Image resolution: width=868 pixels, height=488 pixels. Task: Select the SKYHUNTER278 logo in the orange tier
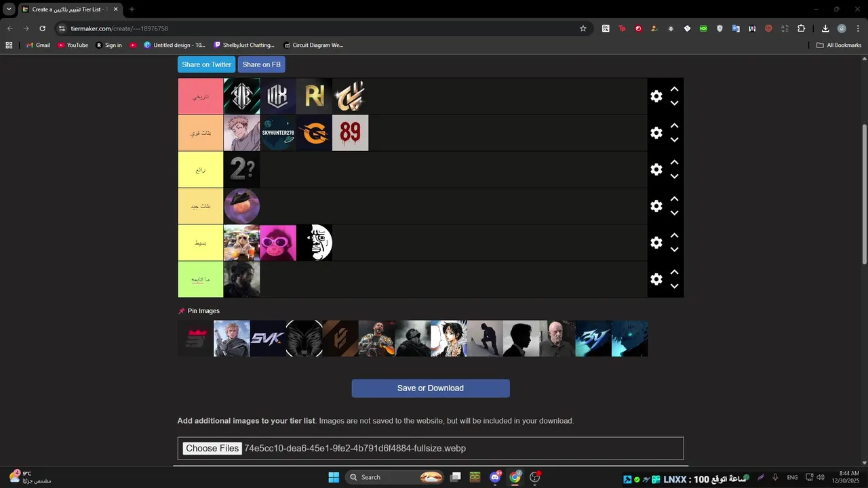pyautogui.click(x=278, y=133)
